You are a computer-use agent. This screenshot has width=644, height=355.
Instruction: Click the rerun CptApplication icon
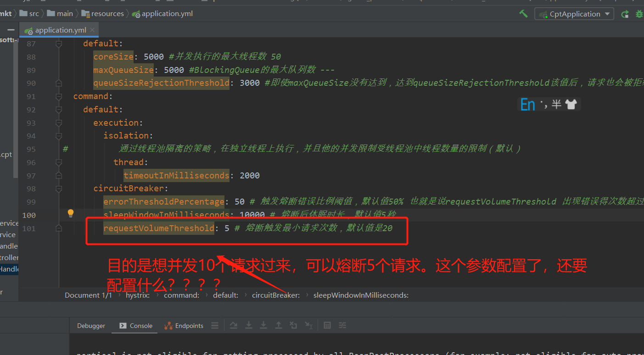[x=625, y=14]
